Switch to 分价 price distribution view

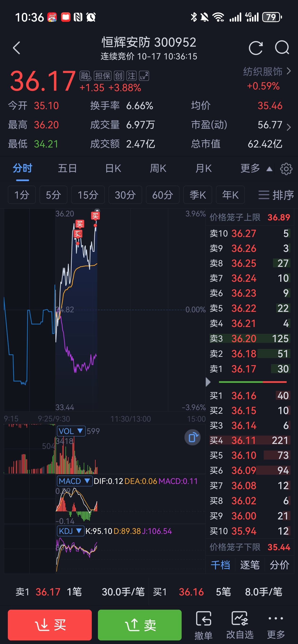click(x=279, y=565)
